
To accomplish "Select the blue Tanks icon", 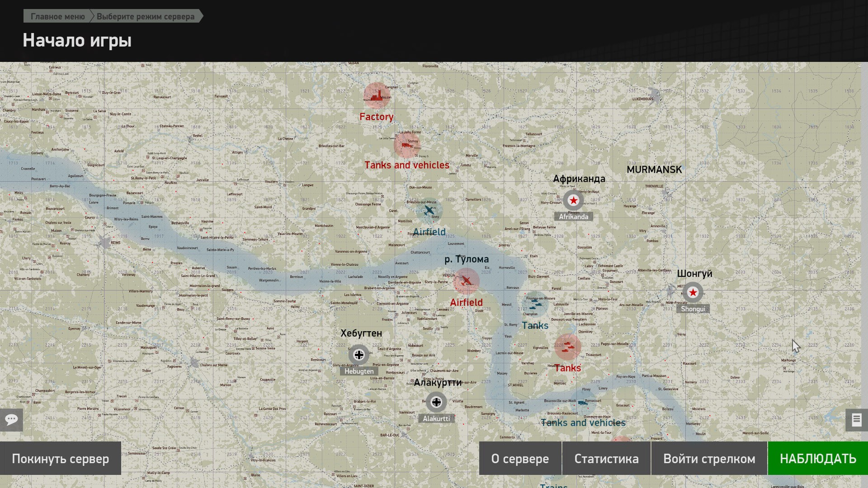I will (x=535, y=305).
